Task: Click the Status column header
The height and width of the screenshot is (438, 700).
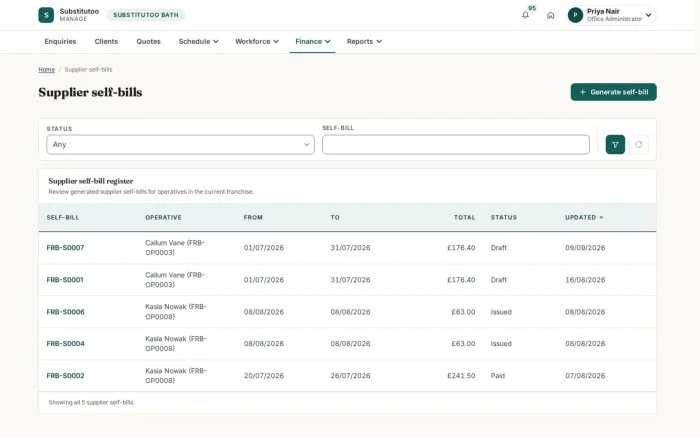Action: (x=504, y=217)
